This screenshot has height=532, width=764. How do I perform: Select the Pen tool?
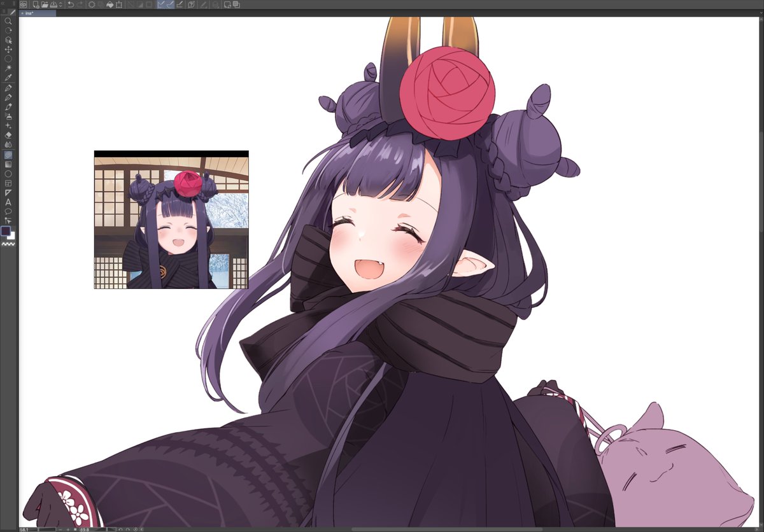coord(8,88)
